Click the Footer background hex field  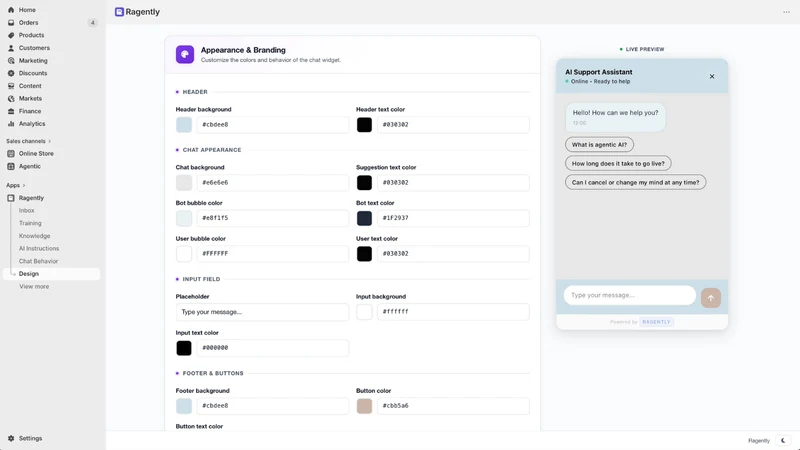pos(273,406)
